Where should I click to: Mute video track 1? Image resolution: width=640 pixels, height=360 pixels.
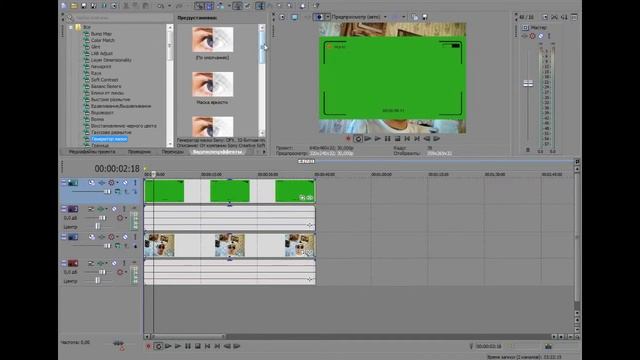click(x=125, y=183)
